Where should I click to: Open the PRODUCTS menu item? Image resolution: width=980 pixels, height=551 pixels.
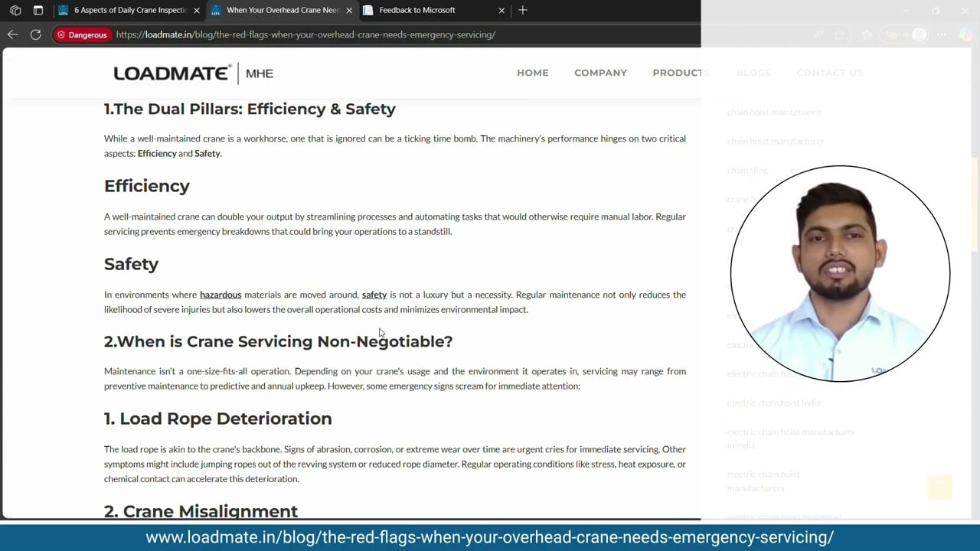tap(681, 73)
